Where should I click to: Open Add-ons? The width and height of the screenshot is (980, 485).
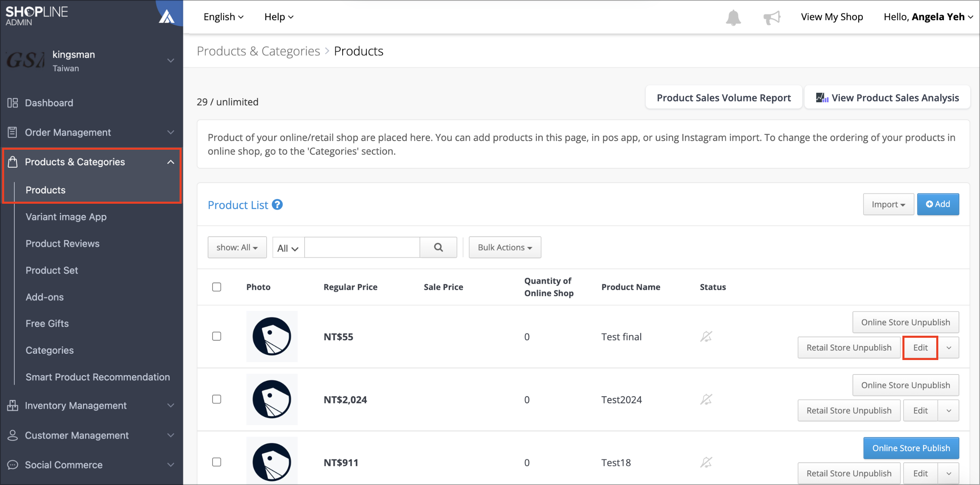[x=45, y=297]
